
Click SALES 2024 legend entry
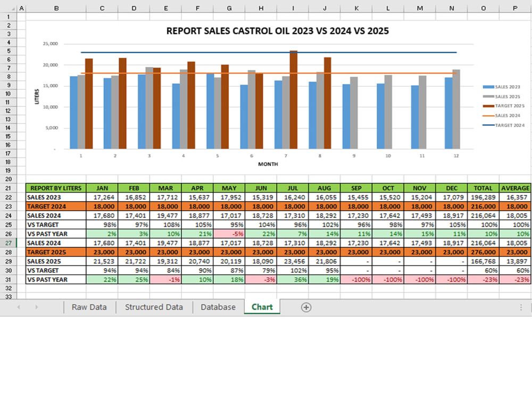pos(502,115)
